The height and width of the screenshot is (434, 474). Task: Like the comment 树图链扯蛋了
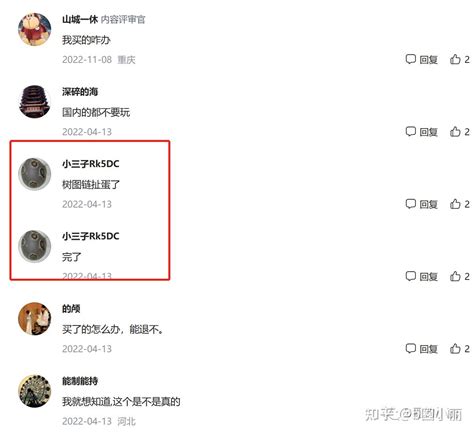click(460, 204)
